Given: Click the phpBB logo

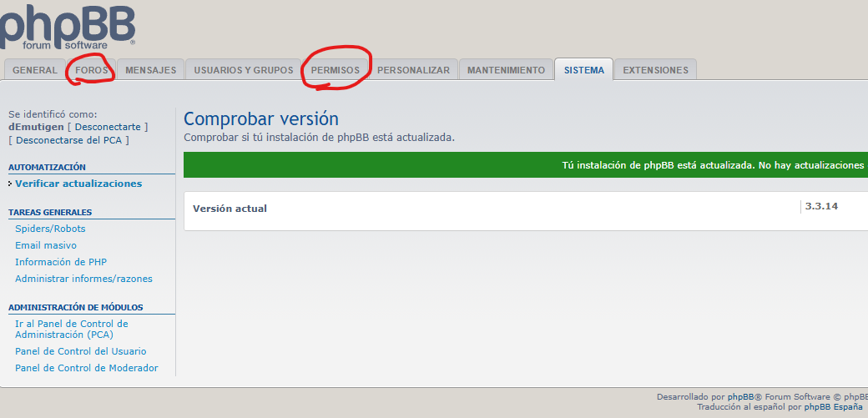Looking at the screenshot, I should (x=67, y=25).
